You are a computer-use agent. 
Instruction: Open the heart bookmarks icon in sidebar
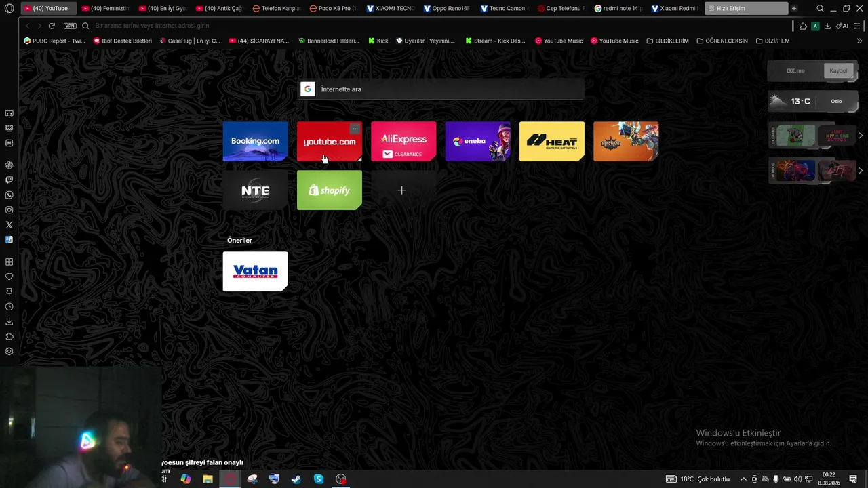pos(9,277)
